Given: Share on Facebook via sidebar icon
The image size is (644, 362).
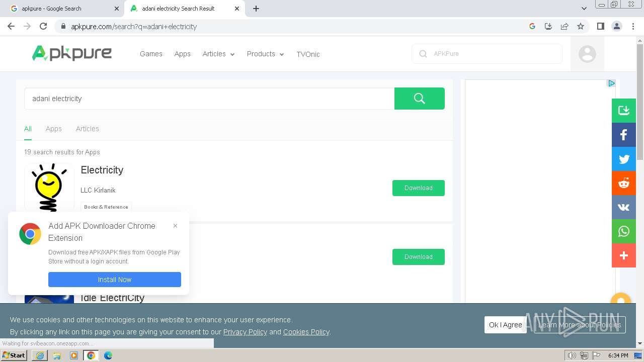Looking at the screenshot, I should tap(624, 135).
